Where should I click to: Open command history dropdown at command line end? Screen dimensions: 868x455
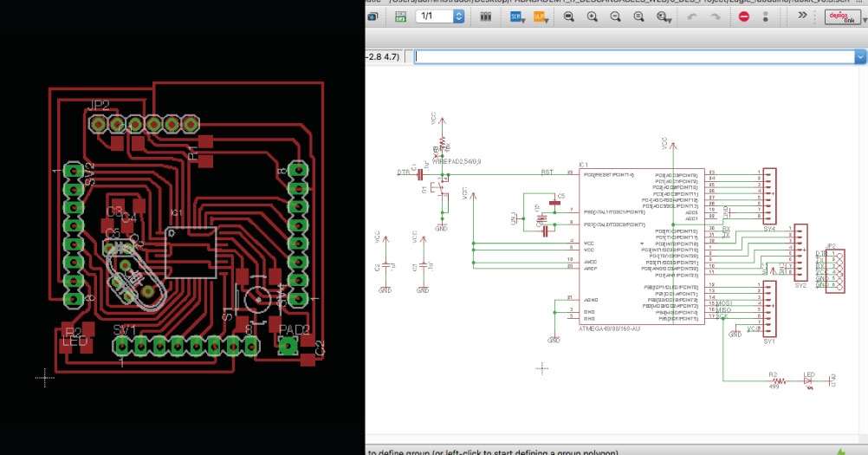point(860,56)
